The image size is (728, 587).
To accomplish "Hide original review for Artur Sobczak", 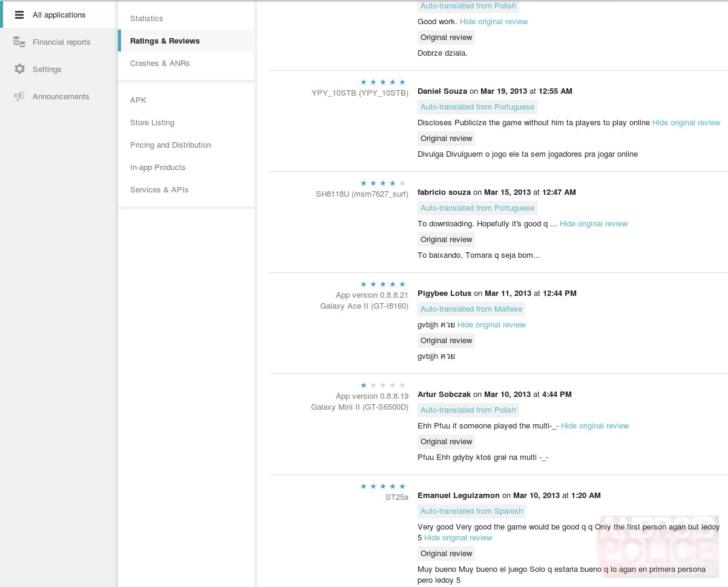I will pos(595,426).
